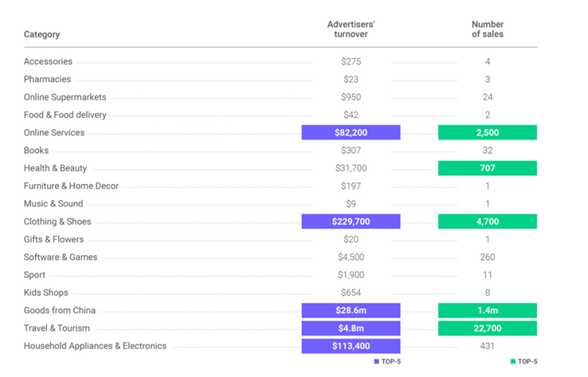Click the $82,200 purple turnover bar

click(351, 132)
